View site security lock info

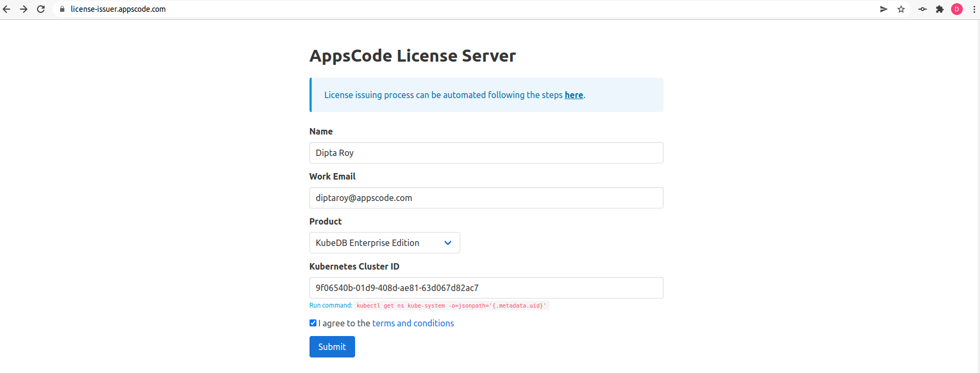point(62,9)
